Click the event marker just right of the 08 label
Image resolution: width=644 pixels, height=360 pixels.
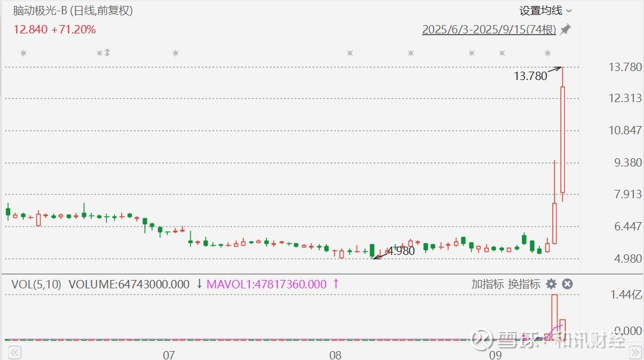350,53
